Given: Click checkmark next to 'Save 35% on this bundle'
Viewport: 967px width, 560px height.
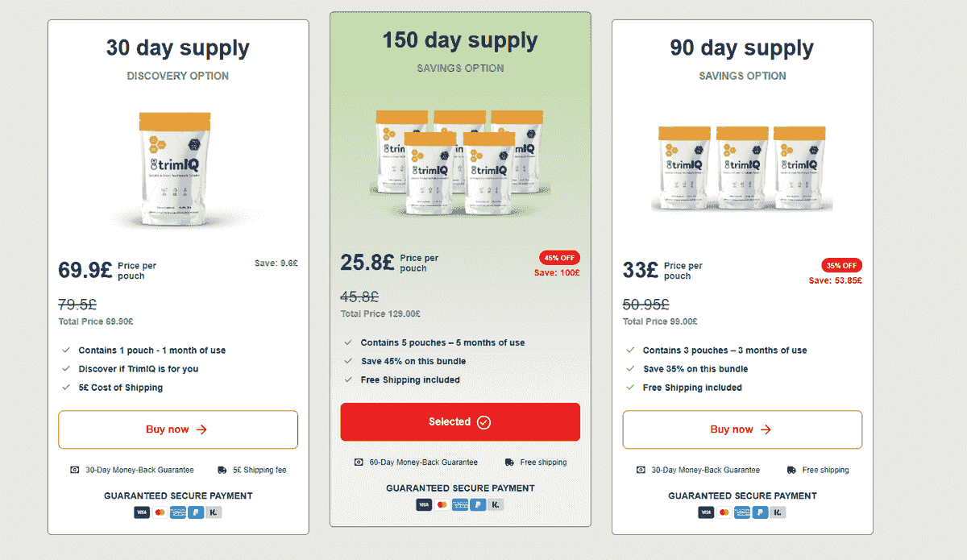Looking at the screenshot, I should pyautogui.click(x=630, y=369).
